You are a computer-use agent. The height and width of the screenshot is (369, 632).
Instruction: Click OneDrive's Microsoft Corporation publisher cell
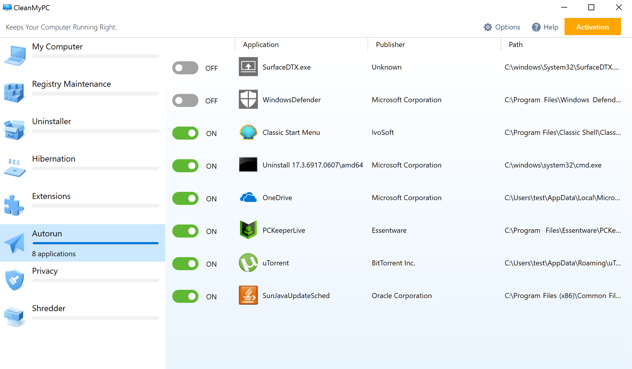click(x=406, y=198)
